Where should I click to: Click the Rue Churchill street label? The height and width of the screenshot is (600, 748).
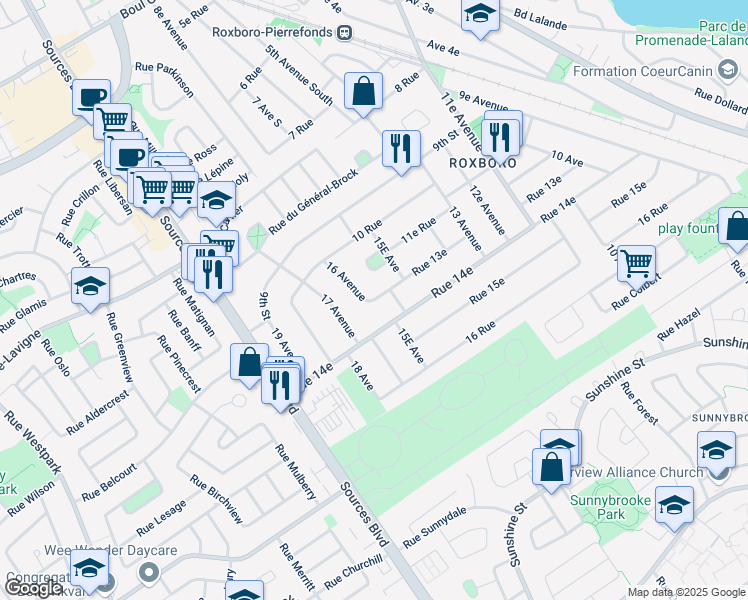[x=353, y=571]
